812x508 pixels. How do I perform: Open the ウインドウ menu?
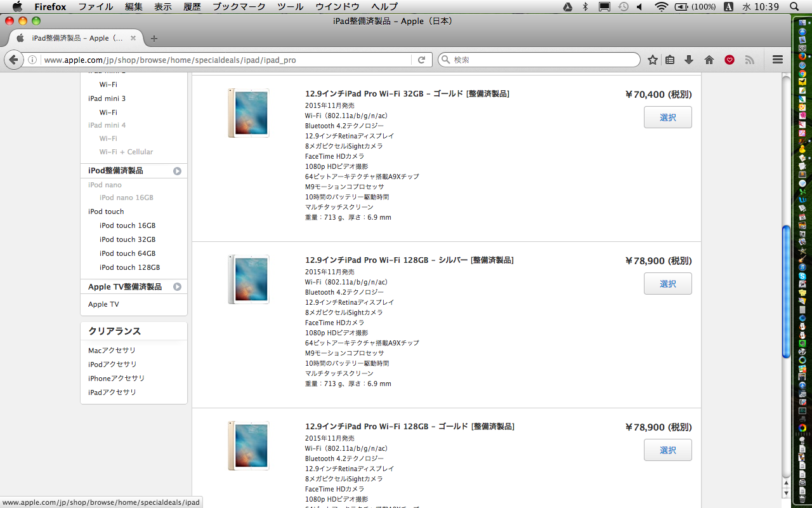tap(337, 6)
